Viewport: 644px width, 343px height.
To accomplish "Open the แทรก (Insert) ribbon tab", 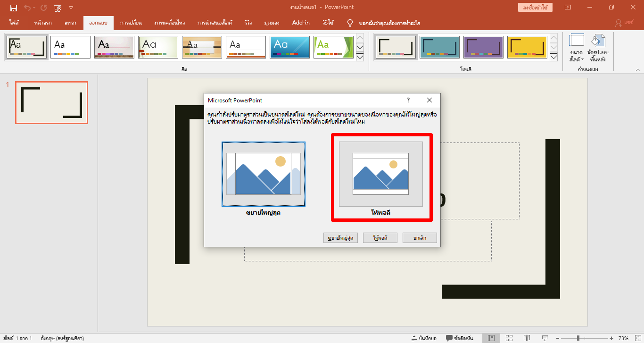I will click(x=70, y=23).
